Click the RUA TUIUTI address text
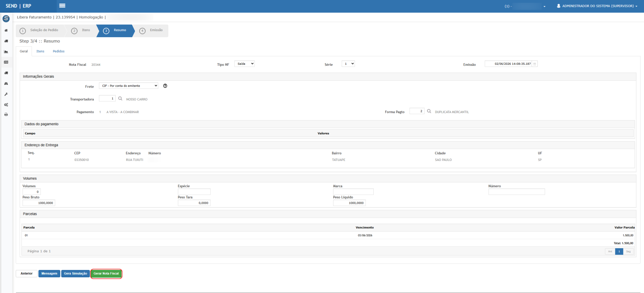Viewport: 644px width, 293px height. 135,160
